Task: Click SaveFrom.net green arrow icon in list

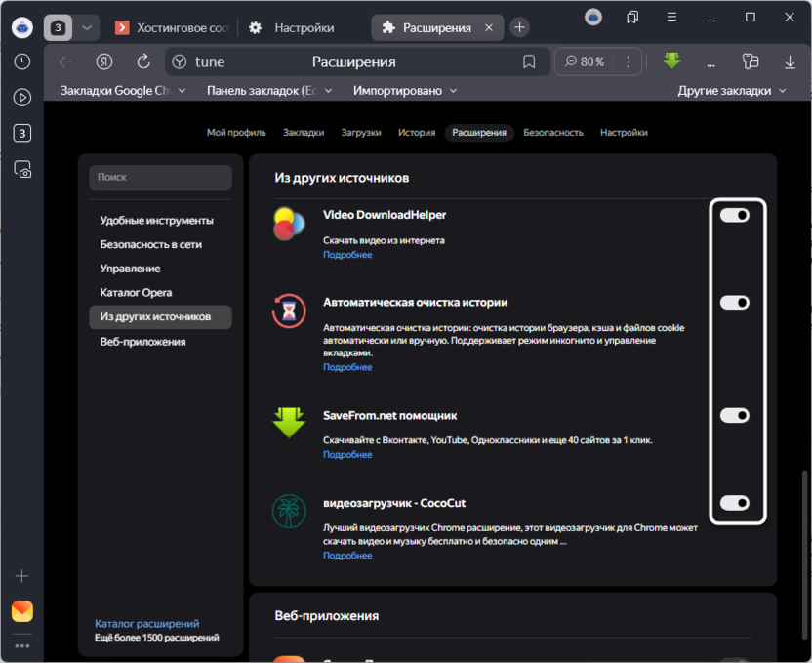Action: (x=289, y=423)
